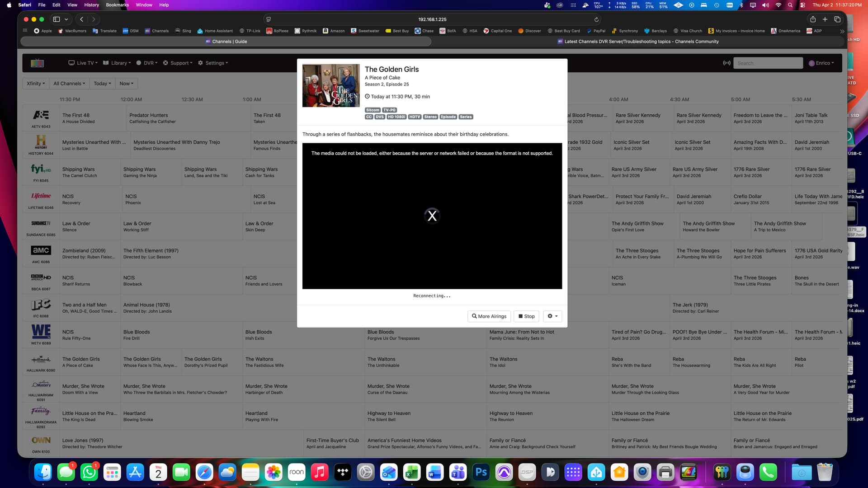The height and width of the screenshot is (488, 868).
Task: Click the Safari Share icon
Action: point(812,19)
